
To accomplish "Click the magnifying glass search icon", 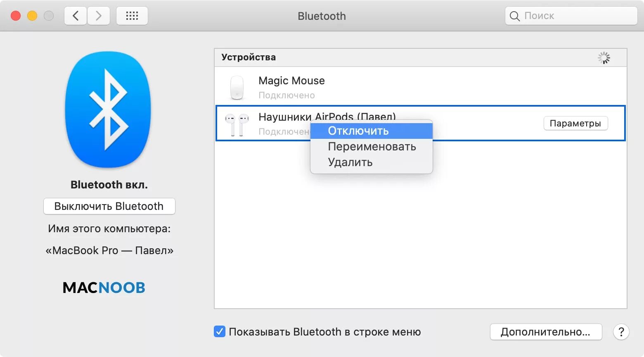I will (x=514, y=16).
